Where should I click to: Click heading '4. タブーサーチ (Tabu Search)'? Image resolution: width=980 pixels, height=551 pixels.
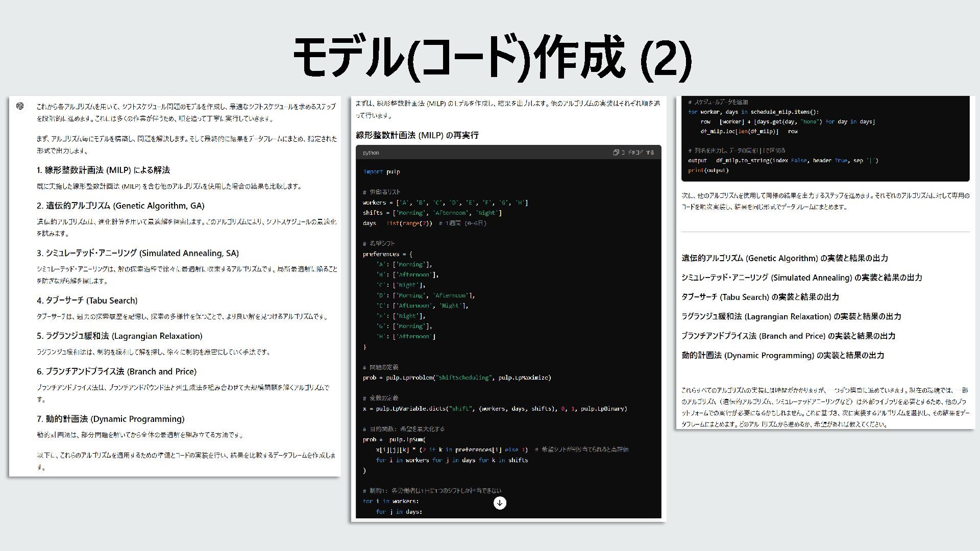pyautogui.click(x=87, y=301)
